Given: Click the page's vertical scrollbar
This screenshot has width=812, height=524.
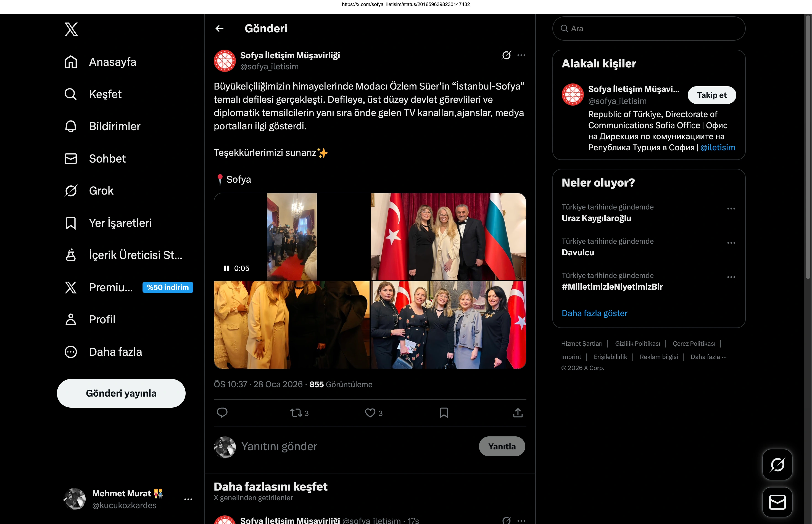Looking at the screenshot, I should click(x=808, y=146).
